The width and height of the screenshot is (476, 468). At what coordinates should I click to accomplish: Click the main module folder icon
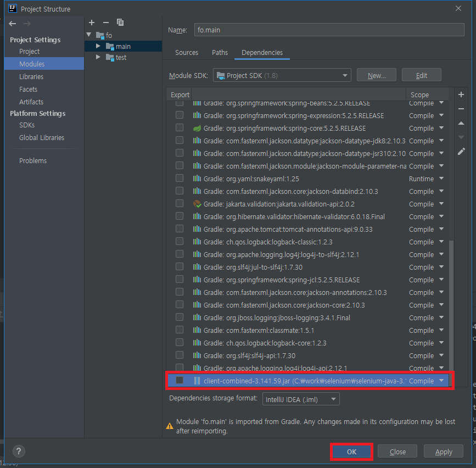[x=110, y=47]
